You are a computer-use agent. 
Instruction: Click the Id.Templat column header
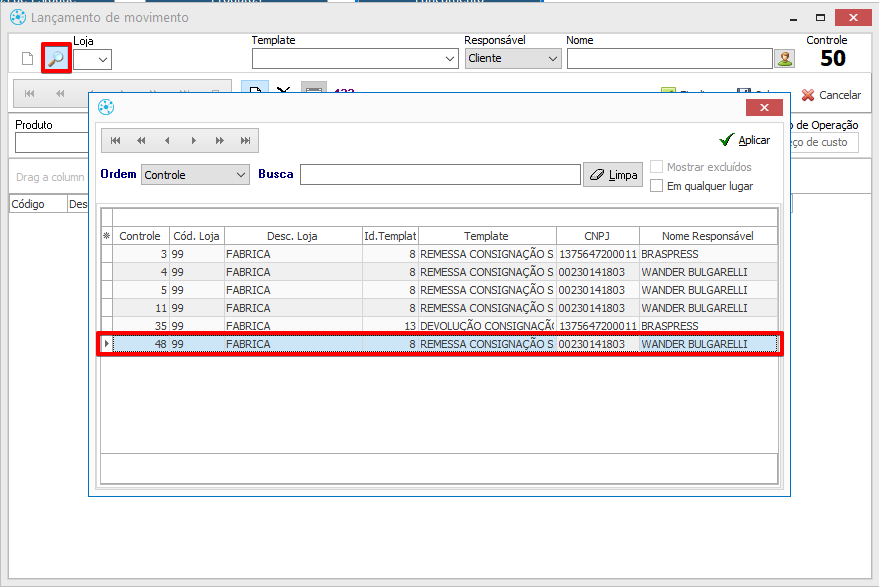(x=390, y=236)
